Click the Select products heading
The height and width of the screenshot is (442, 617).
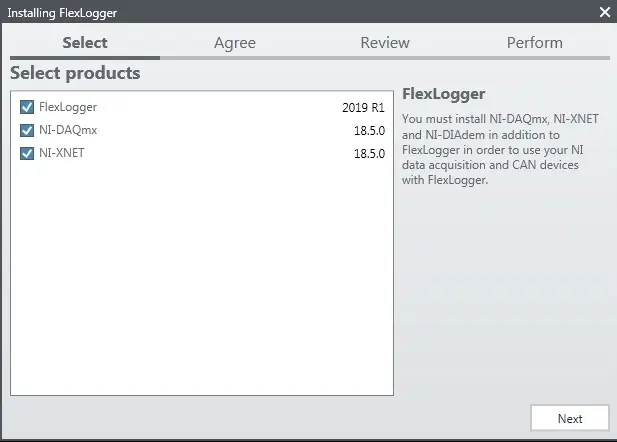[75, 73]
